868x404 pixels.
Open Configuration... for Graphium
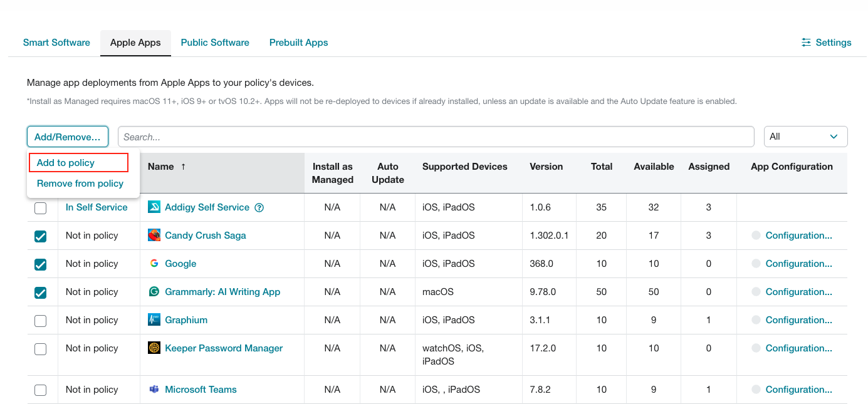[799, 320]
